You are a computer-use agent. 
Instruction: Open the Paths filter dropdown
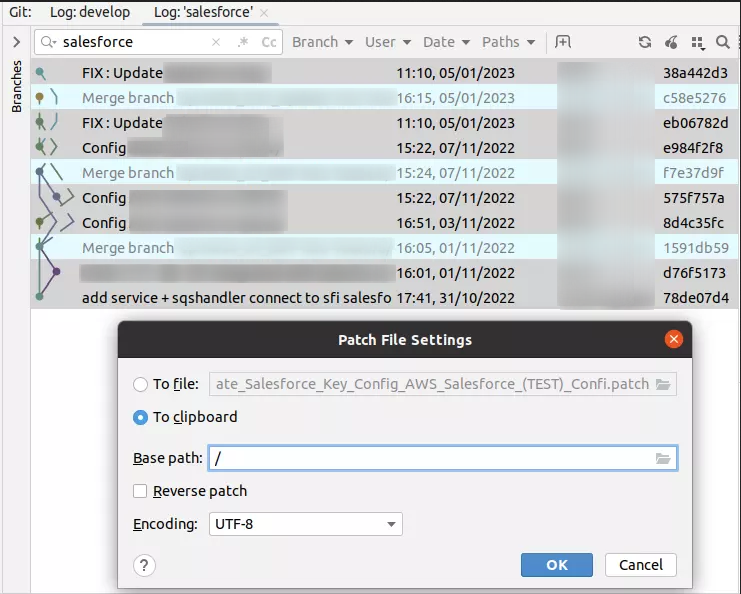tap(508, 42)
